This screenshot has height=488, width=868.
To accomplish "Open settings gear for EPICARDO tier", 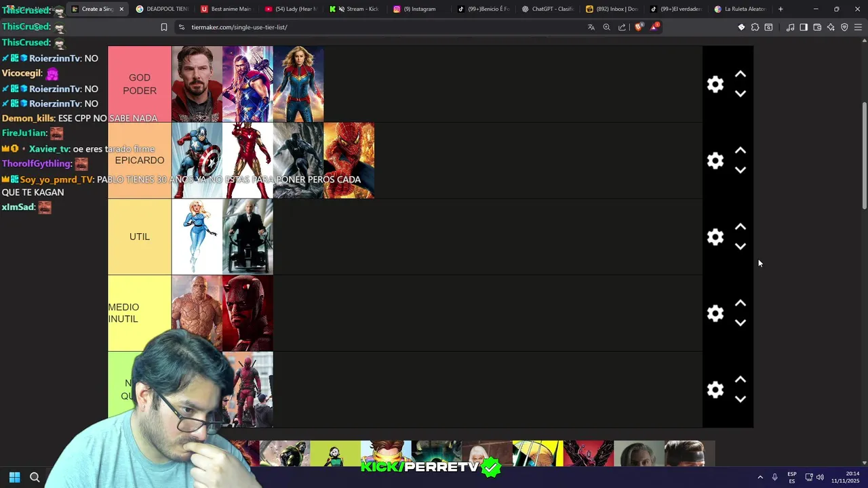I will click(715, 161).
